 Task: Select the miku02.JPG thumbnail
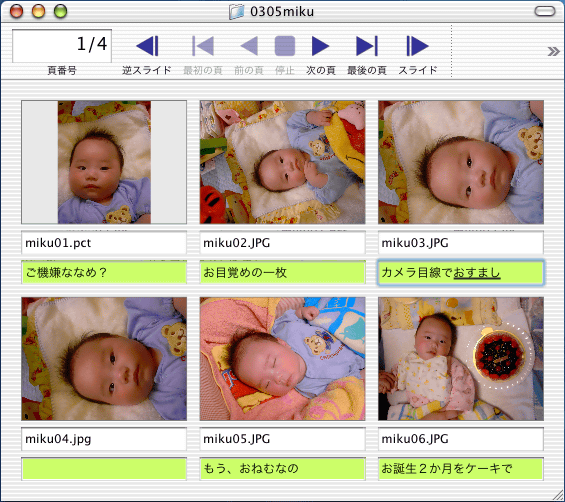point(282,162)
